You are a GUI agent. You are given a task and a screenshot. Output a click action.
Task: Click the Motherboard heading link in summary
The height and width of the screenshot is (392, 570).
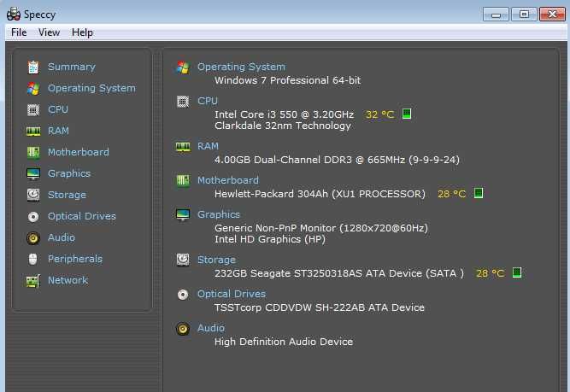pos(228,180)
